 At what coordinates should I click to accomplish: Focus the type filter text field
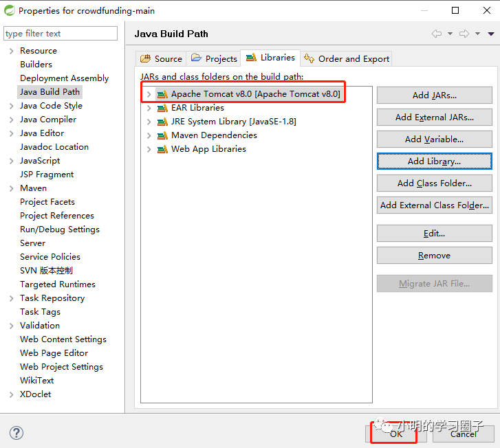pyautogui.click(x=61, y=34)
